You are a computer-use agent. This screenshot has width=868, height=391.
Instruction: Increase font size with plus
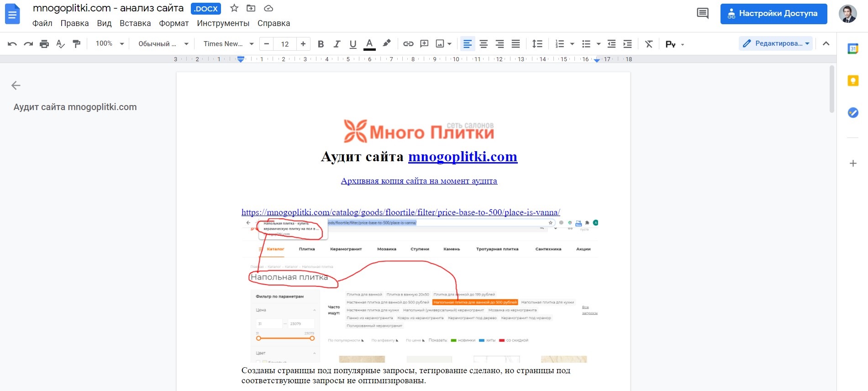303,44
